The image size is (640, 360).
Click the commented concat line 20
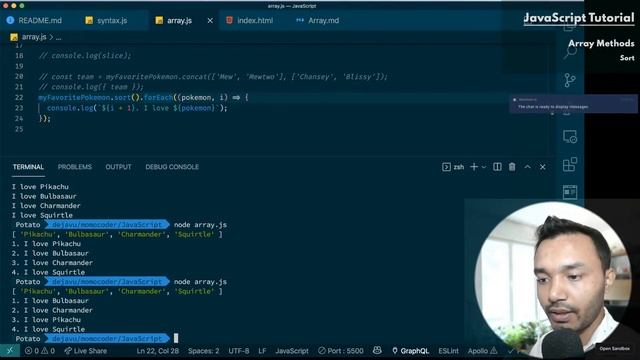click(213, 76)
